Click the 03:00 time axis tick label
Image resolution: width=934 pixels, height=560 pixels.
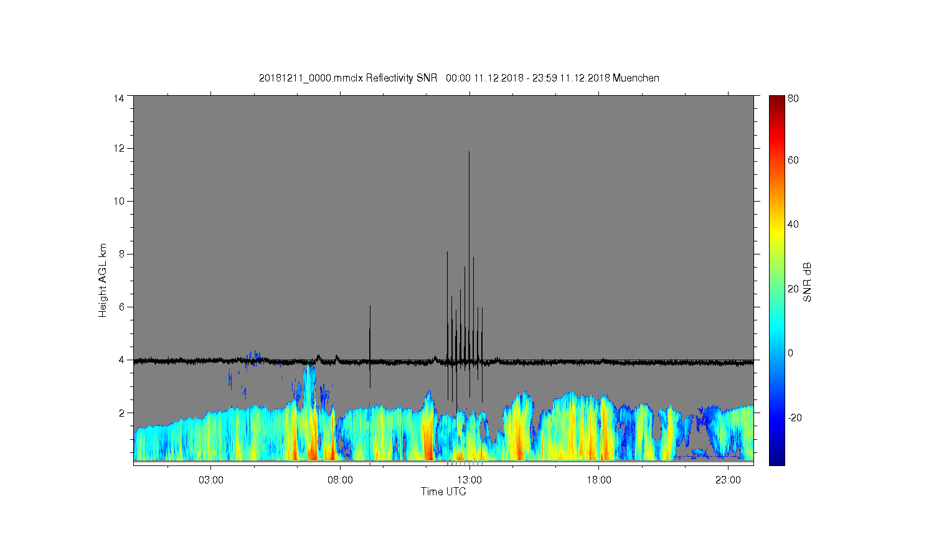(x=211, y=480)
